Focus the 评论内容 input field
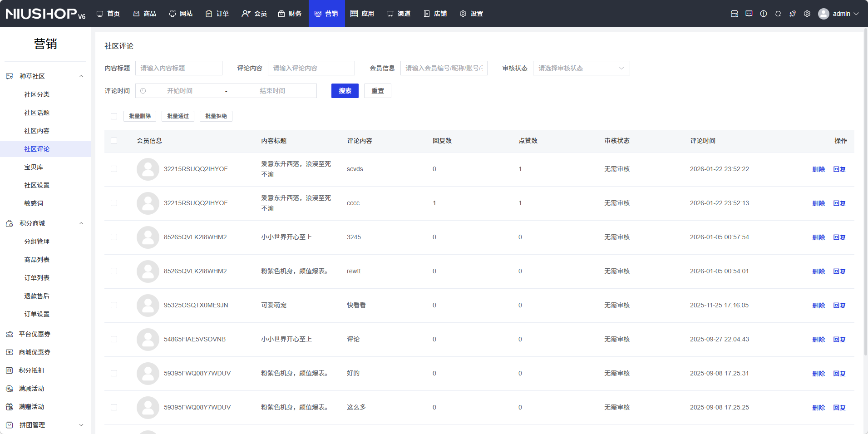Image resolution: width=868 pixels, height=434 pixels. 311,68
